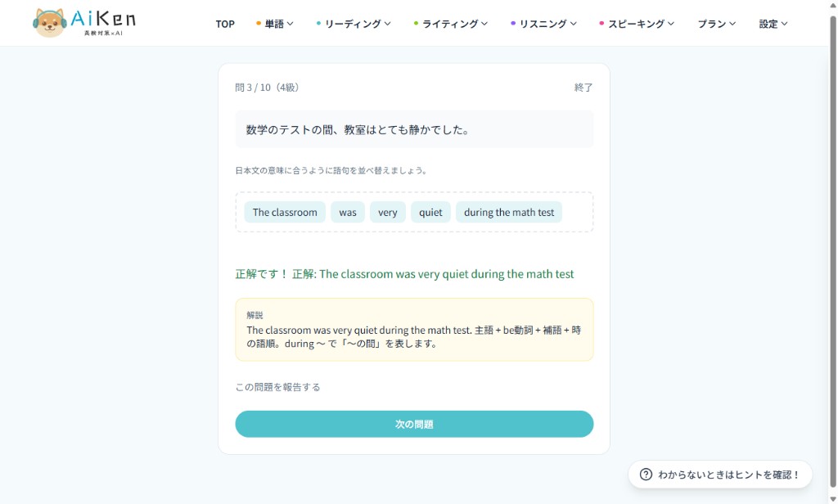Click the chevron next to スピーキング
This screenshot has height=504, width=838.
tap(671, 24)
